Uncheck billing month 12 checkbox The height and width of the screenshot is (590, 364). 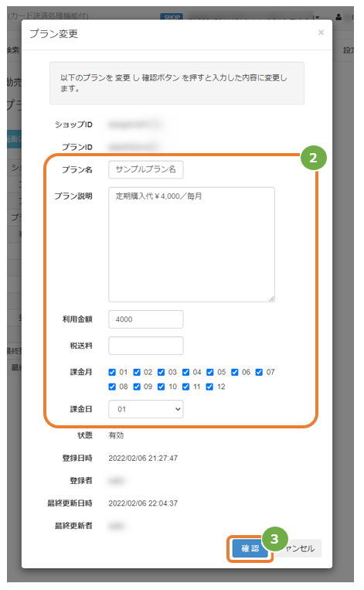tap(210, 387)
